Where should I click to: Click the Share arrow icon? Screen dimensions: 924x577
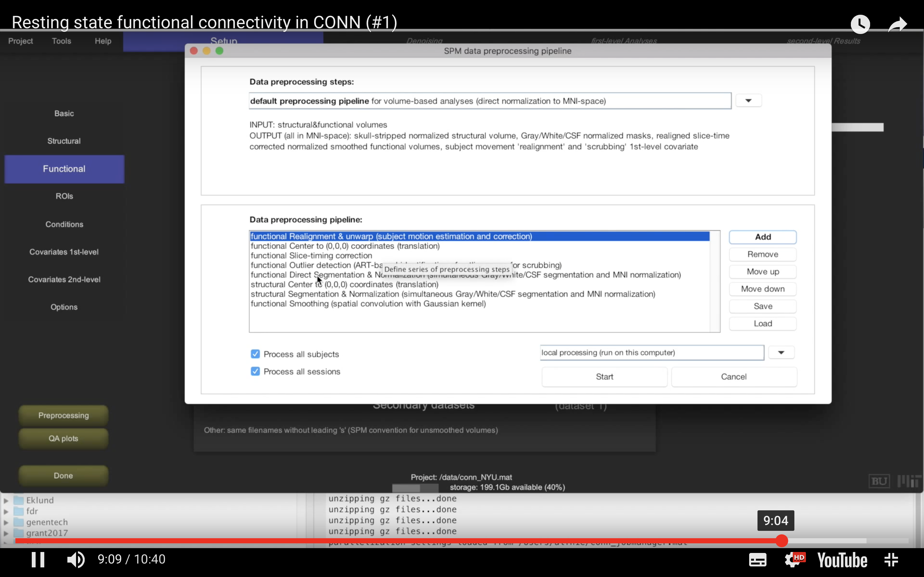897,24
